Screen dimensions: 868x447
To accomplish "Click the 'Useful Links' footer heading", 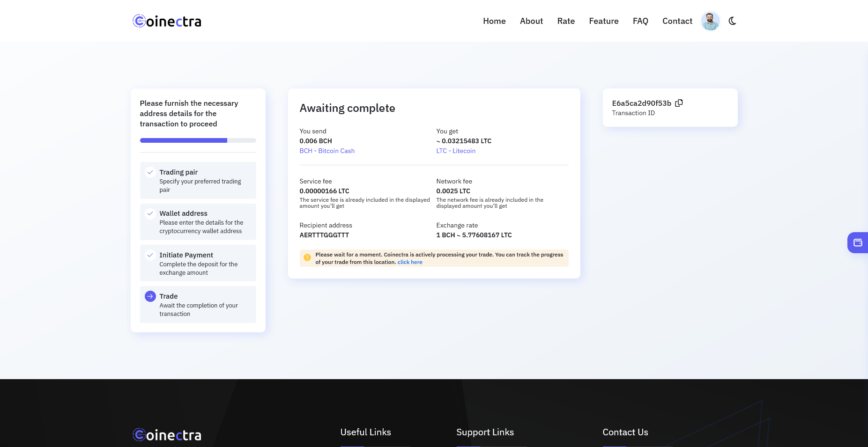I will pyautogui.click(x=366, y=432).
